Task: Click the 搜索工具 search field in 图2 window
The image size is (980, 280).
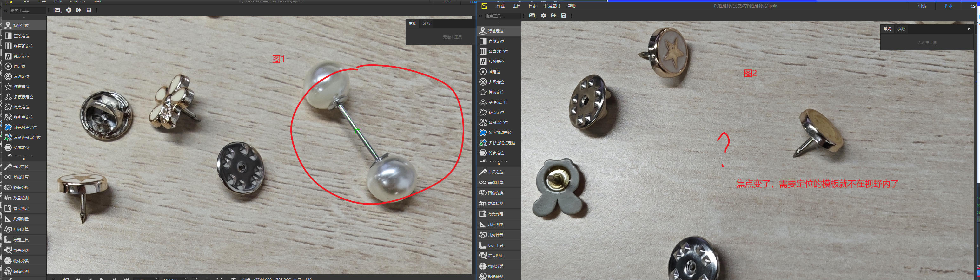Action: coord(501,16)
